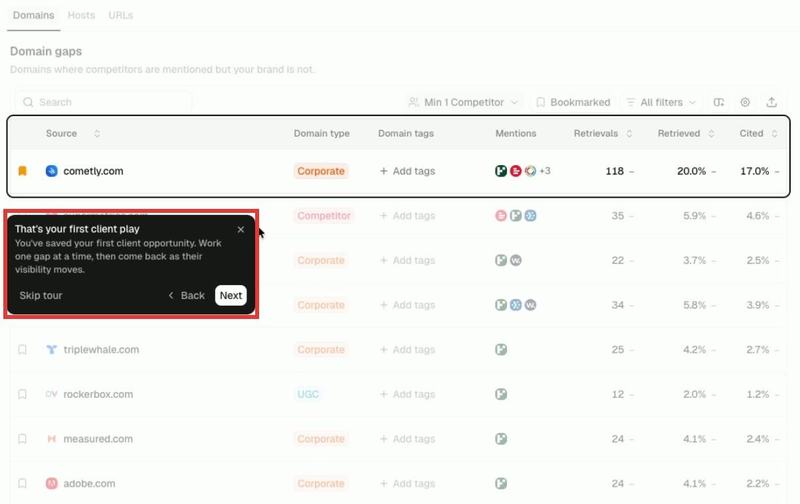The width and height of the screenshot is (800, 504).
Task: Open the Min 1 Competitor dropdown
Action: click(463, 102)
